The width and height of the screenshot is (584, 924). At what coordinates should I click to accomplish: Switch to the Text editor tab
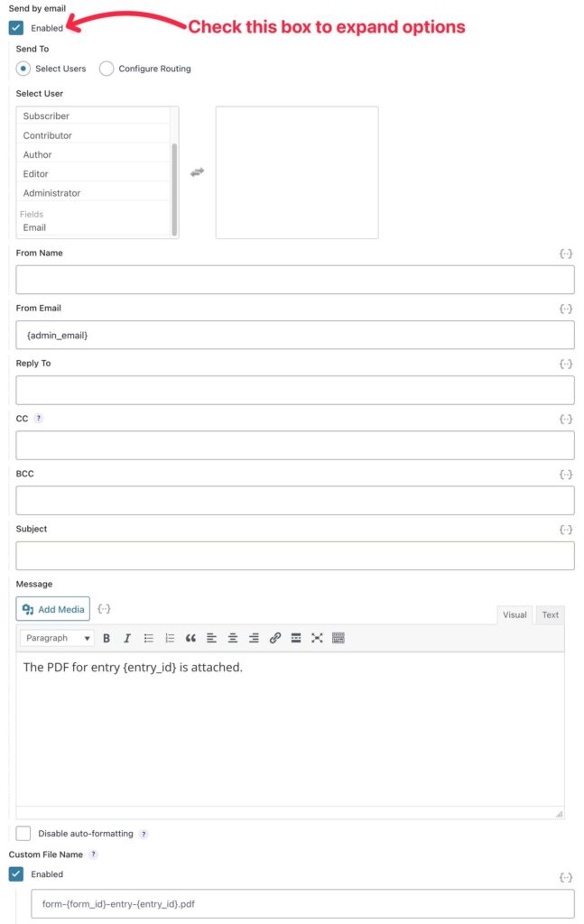click(x=550, y=614)
